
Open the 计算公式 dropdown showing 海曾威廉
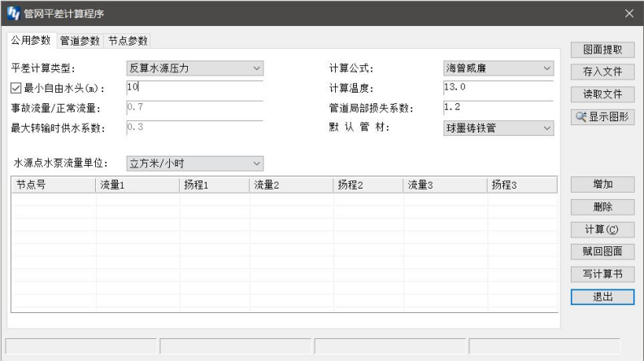[x=498, y=68]
